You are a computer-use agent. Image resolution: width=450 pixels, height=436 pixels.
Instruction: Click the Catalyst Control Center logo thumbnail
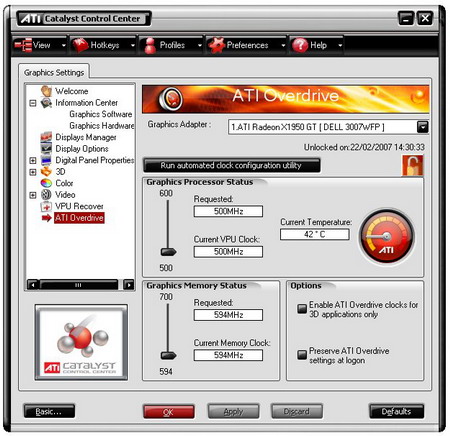(81, 342)
